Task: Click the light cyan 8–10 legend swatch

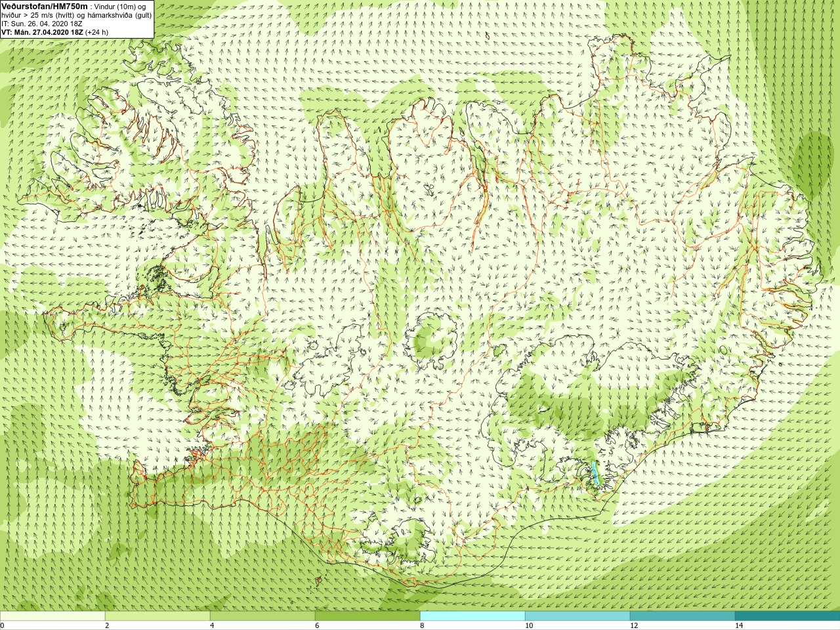Action: 472,616
